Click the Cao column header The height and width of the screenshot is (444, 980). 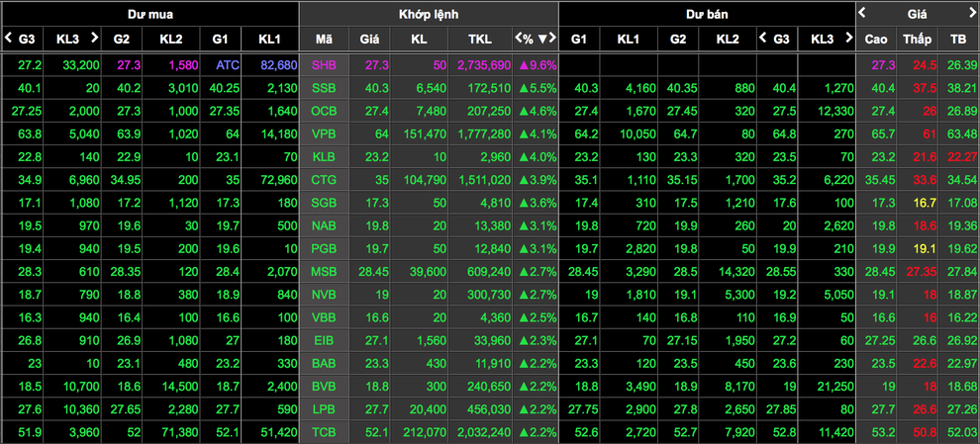[x=876, y=40]
